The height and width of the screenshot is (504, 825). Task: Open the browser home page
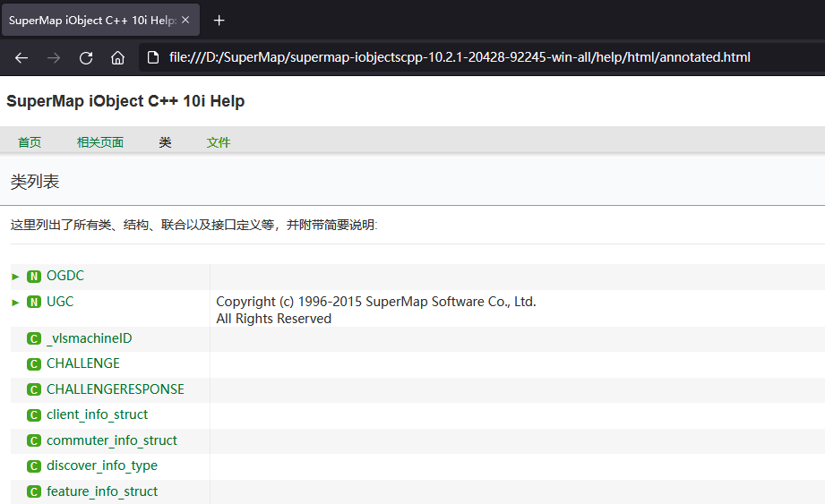point(118,58)
